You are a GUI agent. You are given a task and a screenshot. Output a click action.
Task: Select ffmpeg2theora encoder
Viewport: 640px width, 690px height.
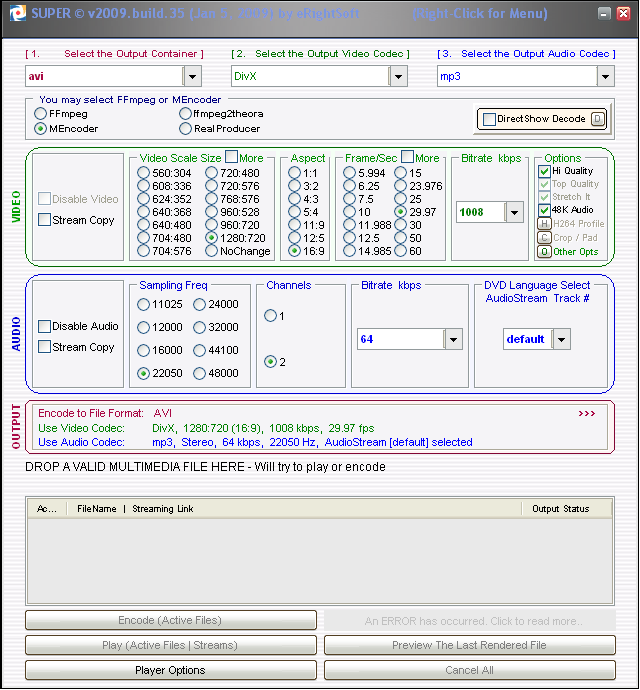[185, 114]
